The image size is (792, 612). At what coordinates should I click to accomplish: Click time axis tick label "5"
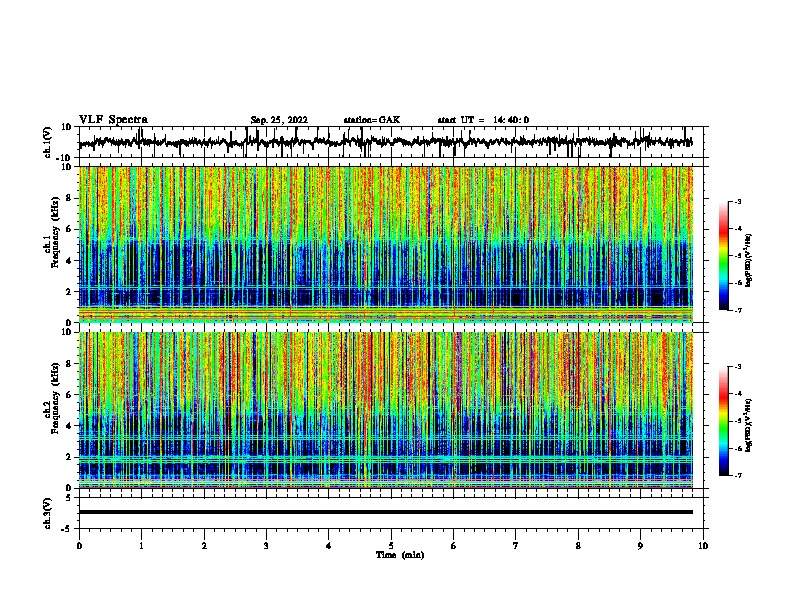391,546
